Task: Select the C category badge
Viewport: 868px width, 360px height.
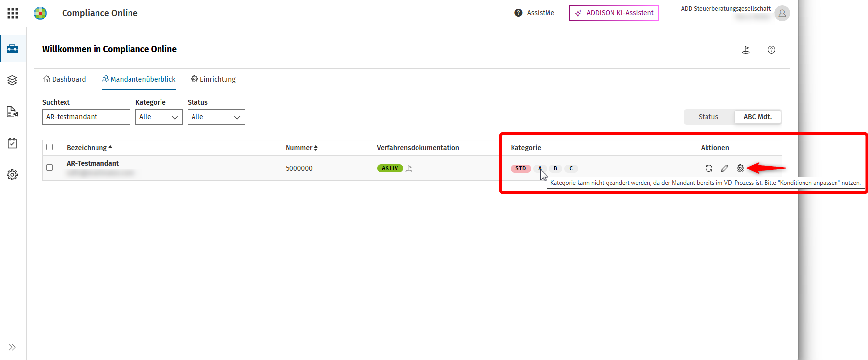Action: coord(571,168)
